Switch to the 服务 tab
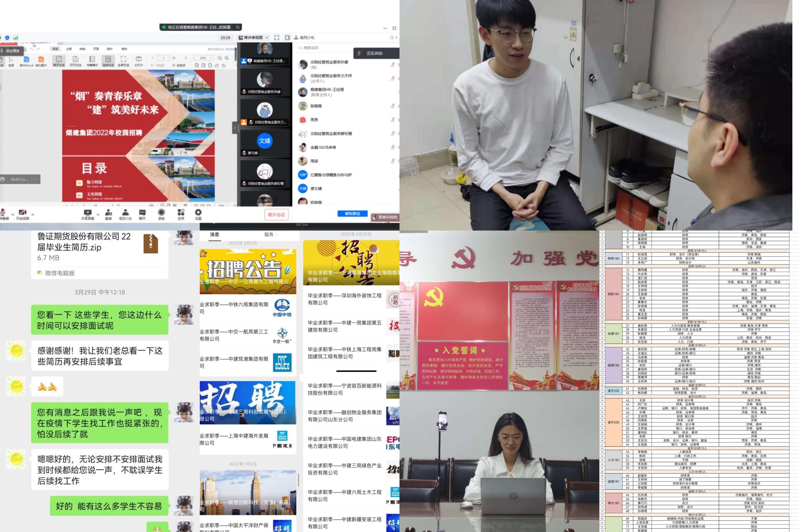The width and height of the screenshot is (799, 532). [x=269, y=235]
